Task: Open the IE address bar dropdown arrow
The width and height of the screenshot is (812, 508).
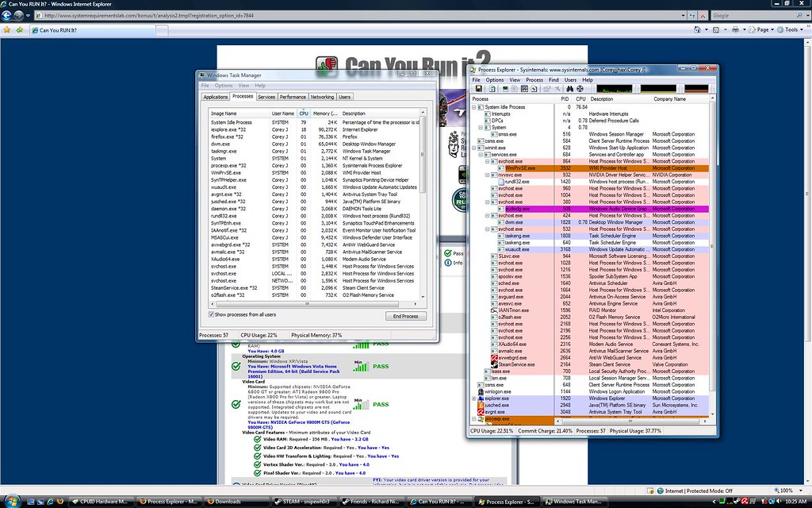Action: coord(684,16)
